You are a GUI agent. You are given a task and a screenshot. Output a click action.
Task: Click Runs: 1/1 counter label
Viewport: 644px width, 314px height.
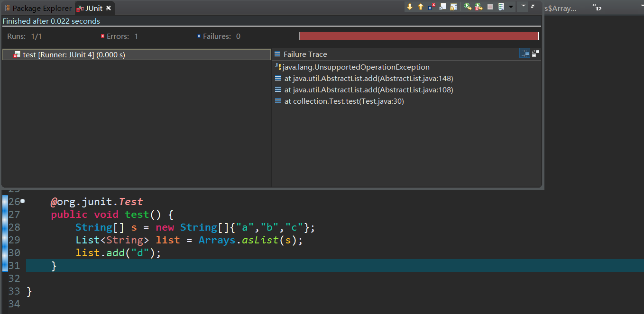[24, 36]
